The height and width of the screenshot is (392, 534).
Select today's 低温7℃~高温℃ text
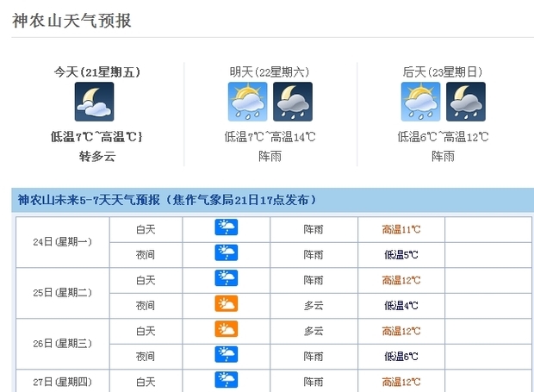pyautogui.click(x=96, y=137)
